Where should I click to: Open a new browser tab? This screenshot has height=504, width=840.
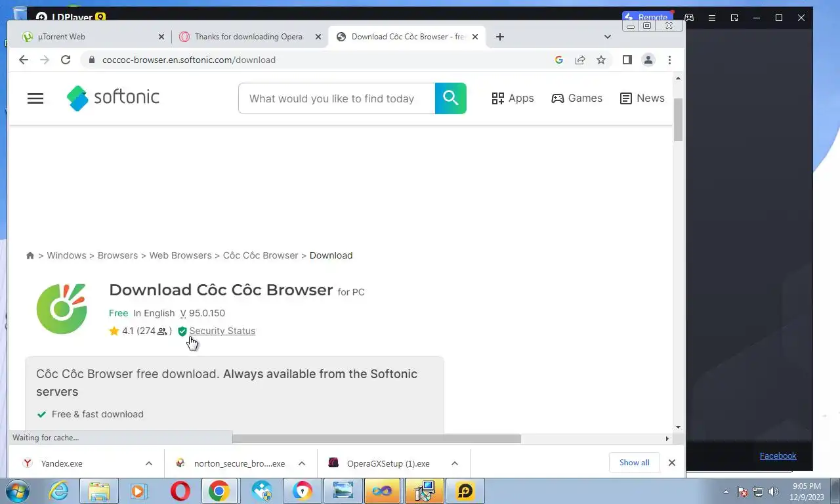(500, 37)
